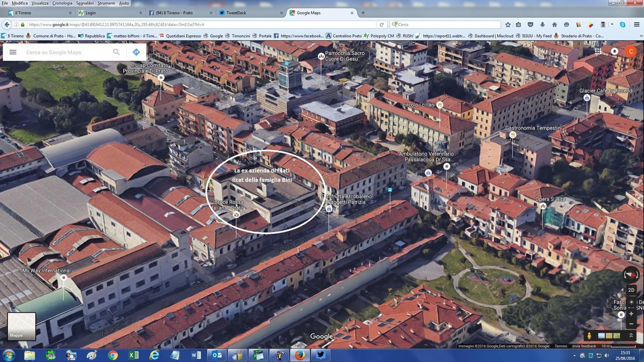Open the Comune di Prato bookmark
Screen dimensions: 644x362
[x=50, y=36]
